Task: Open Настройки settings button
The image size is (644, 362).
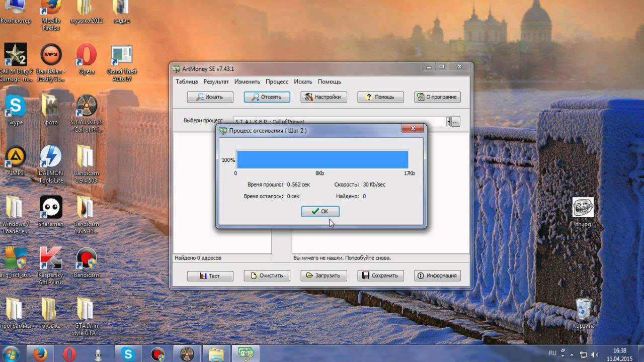Action: (x=324, y=97)
